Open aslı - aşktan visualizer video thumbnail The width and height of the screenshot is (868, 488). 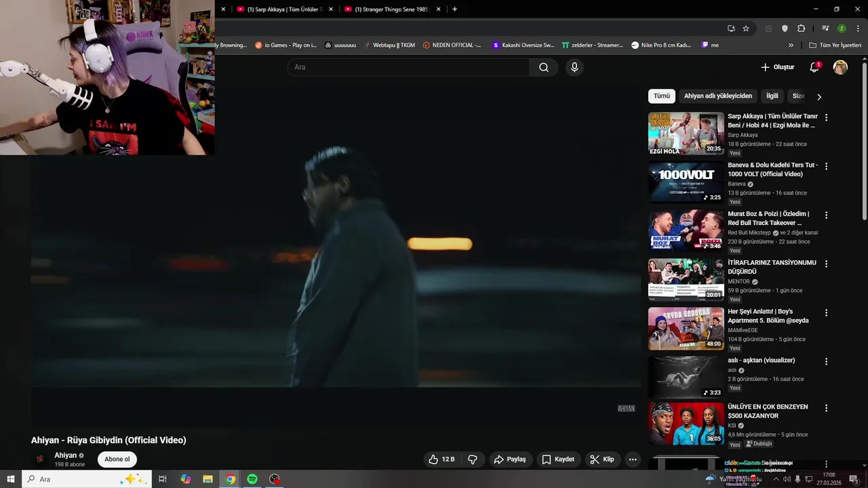(x=686, y=378)
